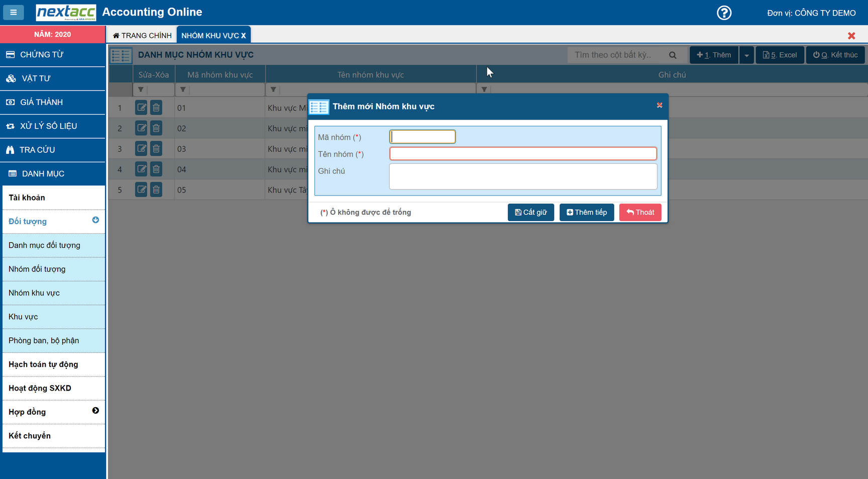Image resolution: width=868 pixels, height=479 pixels.
Task: Collapse the Đối tượng menu section
Action: pos(95,220)
